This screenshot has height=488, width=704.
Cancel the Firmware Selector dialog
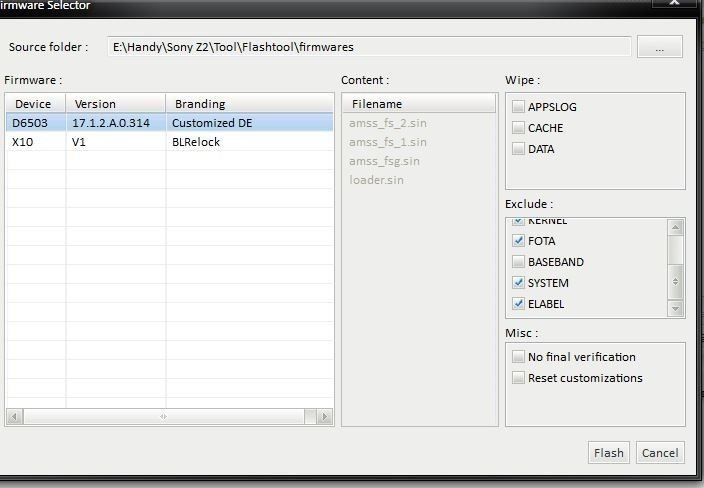tap(660, 453)
